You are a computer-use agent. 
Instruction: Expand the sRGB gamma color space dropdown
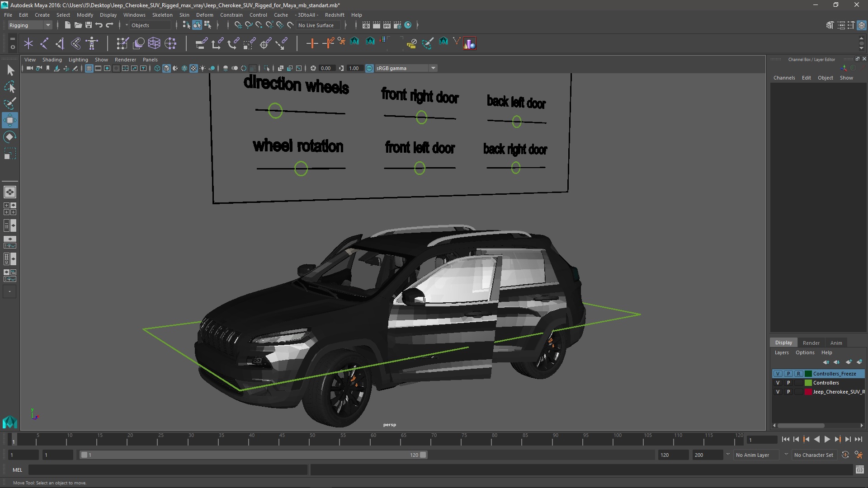pos(433,68)
